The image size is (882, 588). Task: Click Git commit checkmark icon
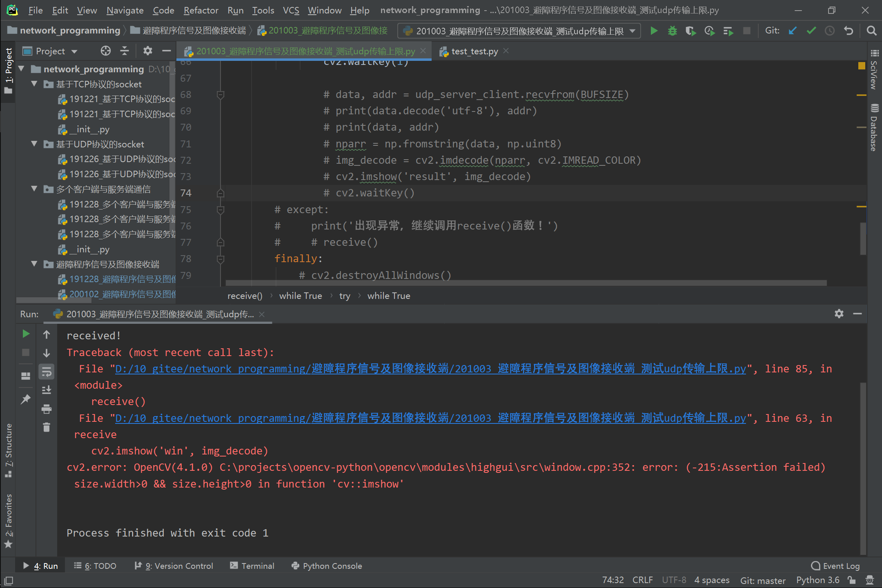811,31
